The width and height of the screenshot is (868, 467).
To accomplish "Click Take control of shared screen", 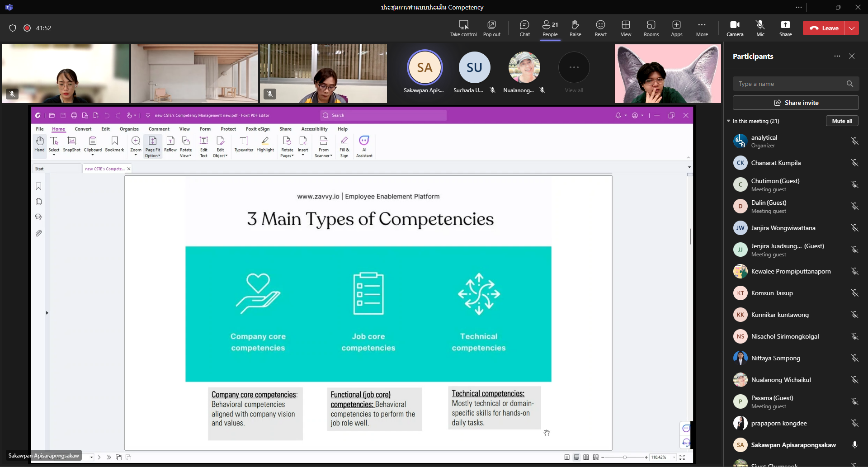I will pos(463,28).
